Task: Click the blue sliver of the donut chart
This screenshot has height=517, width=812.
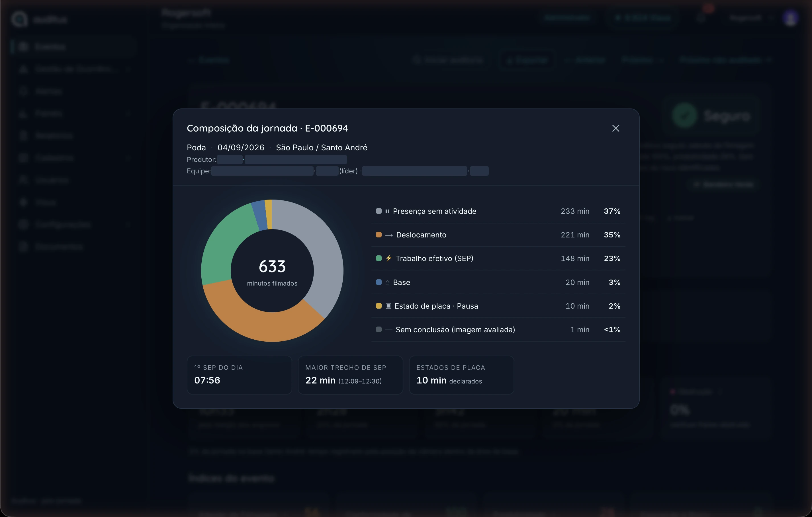Action: click(260, 216)
